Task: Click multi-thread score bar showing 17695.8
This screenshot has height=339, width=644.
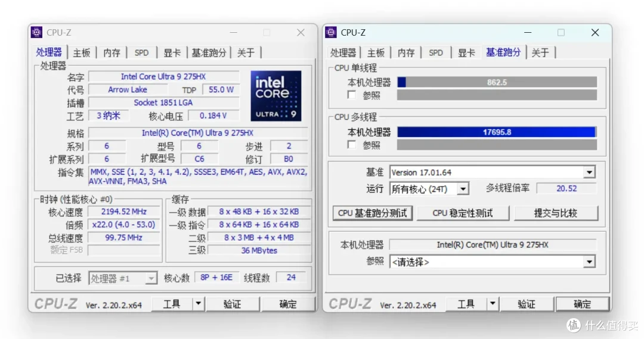Action: tap(497, 132)
